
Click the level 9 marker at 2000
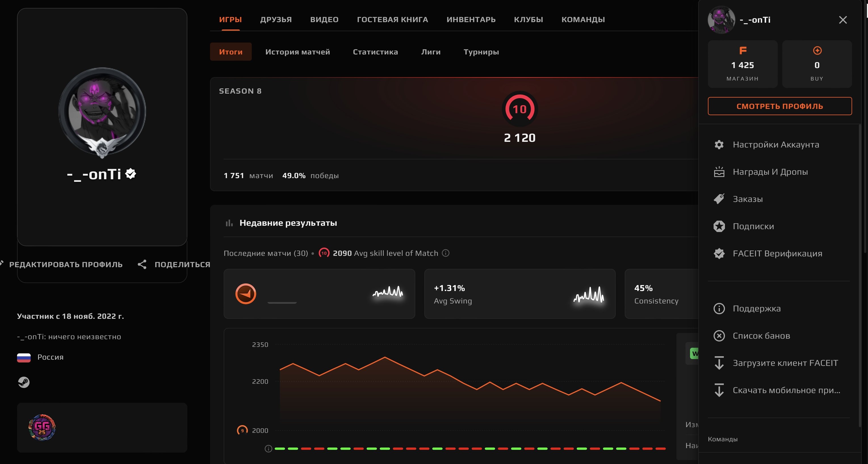242,430
